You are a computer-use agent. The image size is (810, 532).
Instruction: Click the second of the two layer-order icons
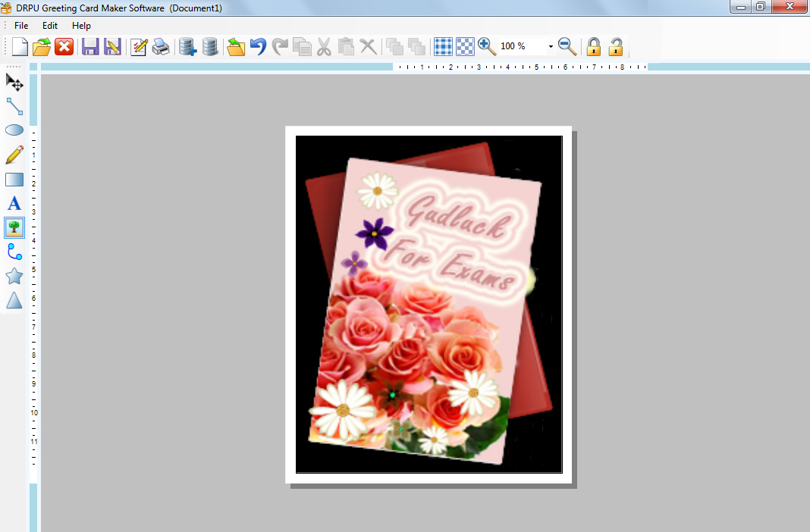(x=416, y=46)
